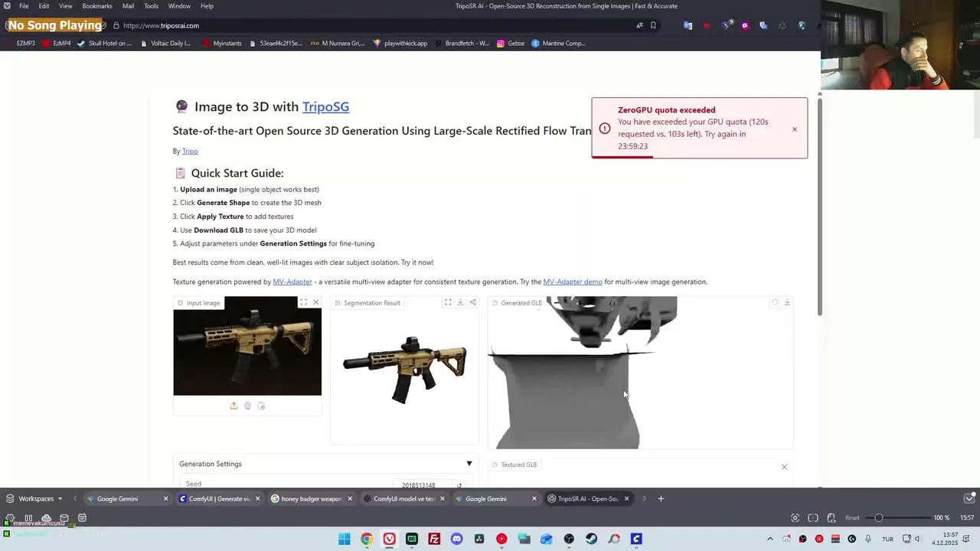Download the Generated GLB model

click(x=787, y=302)
